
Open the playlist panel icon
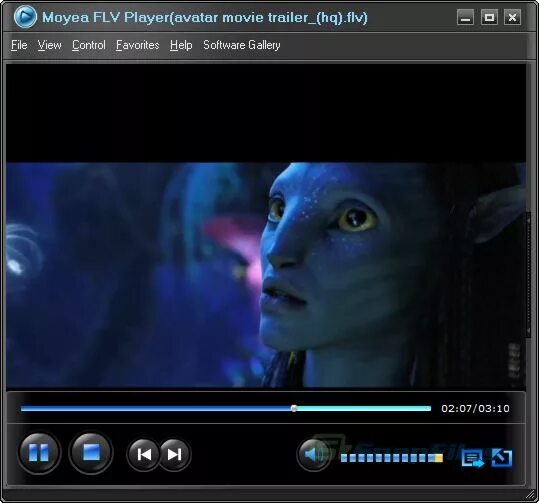[473, 459]
